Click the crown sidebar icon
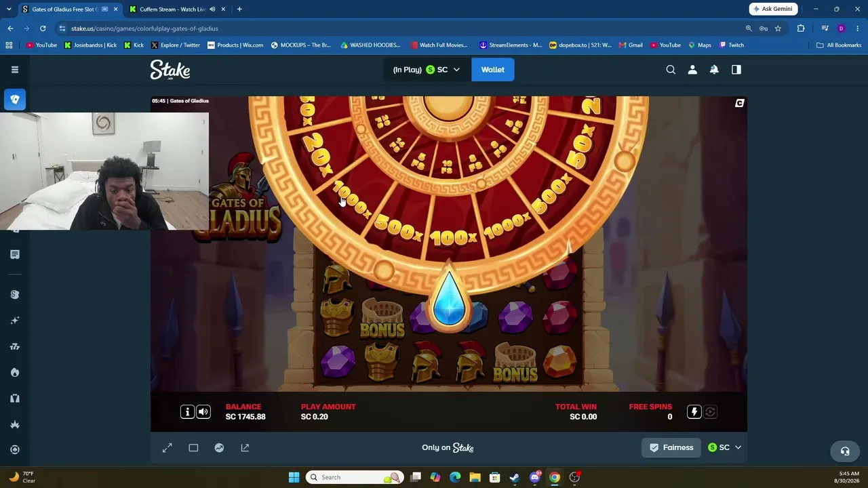The height and width of the screenshot is (488, 868). pyautogui.click(x=14, y=424)
